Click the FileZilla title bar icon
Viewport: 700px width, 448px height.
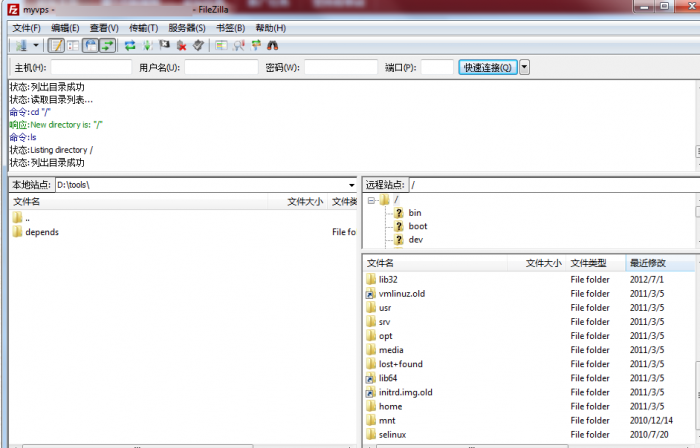(14, 9)
